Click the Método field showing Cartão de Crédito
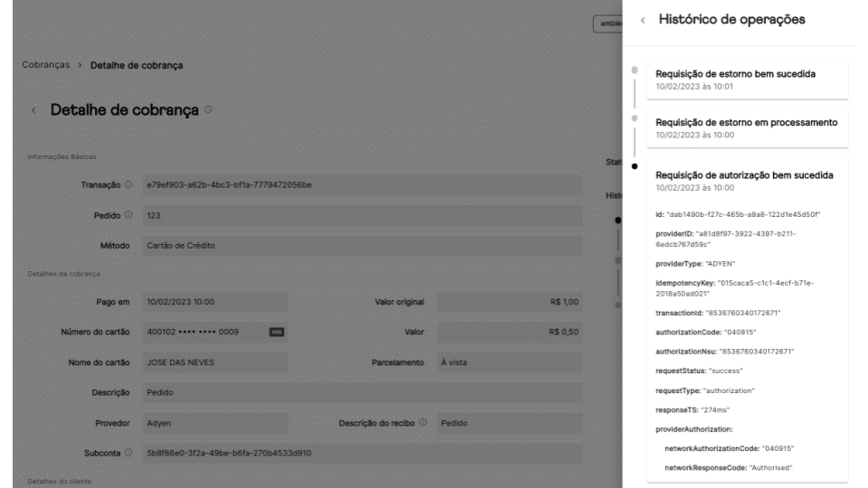 coord(362,245)
